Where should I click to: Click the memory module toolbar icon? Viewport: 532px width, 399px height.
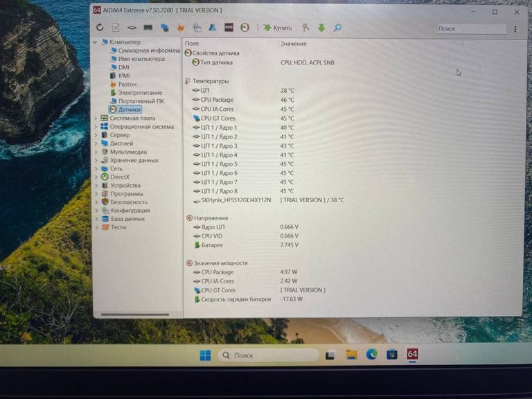148,28
